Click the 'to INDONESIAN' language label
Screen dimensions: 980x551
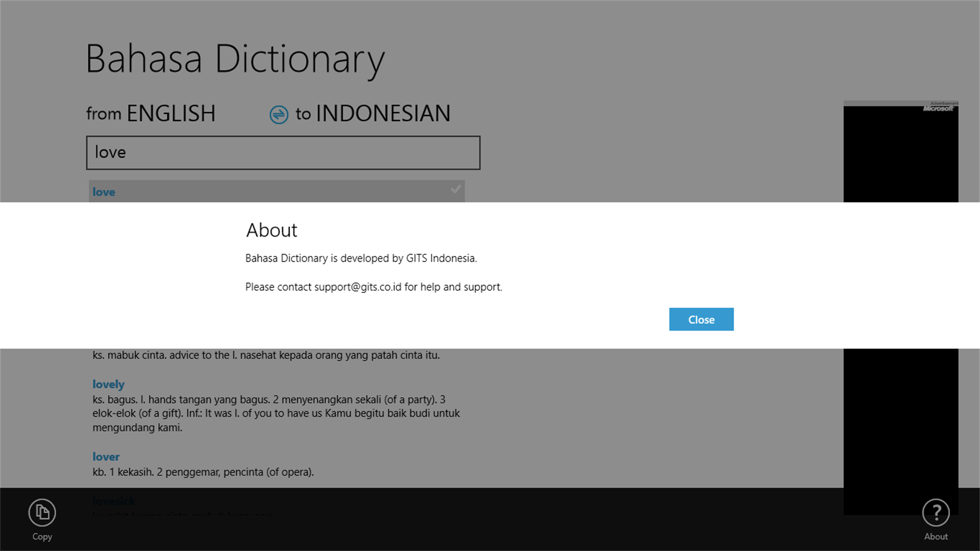(x=373, y=113)
